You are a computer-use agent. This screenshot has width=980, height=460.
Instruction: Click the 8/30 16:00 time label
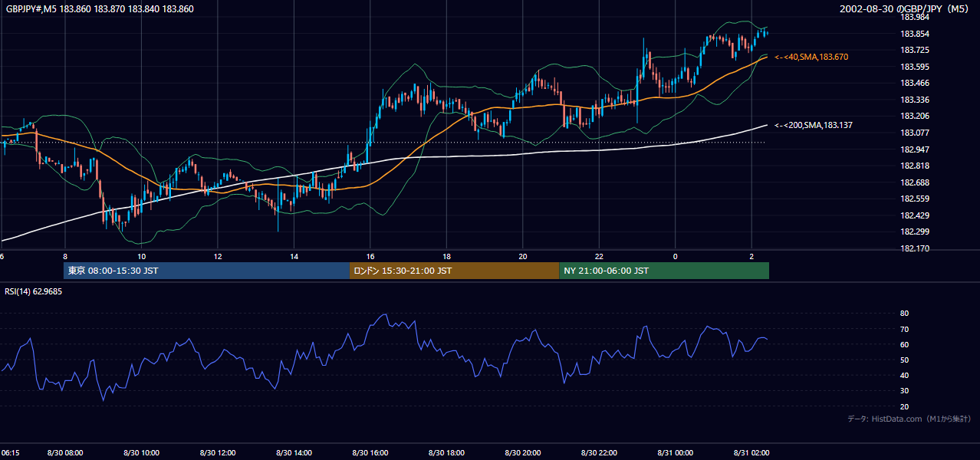(370, 452)
